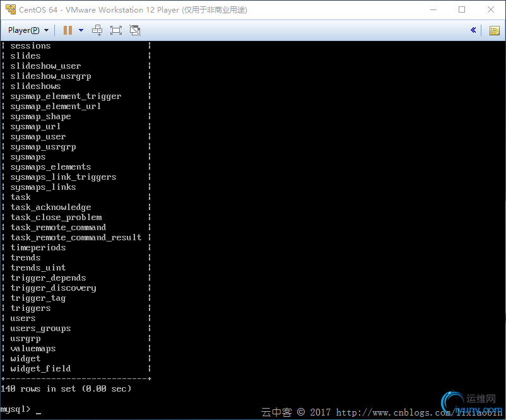Screen dimensions: 506x420
Task: Click the VMware Player title bar icon
Action: click(10, 9)
